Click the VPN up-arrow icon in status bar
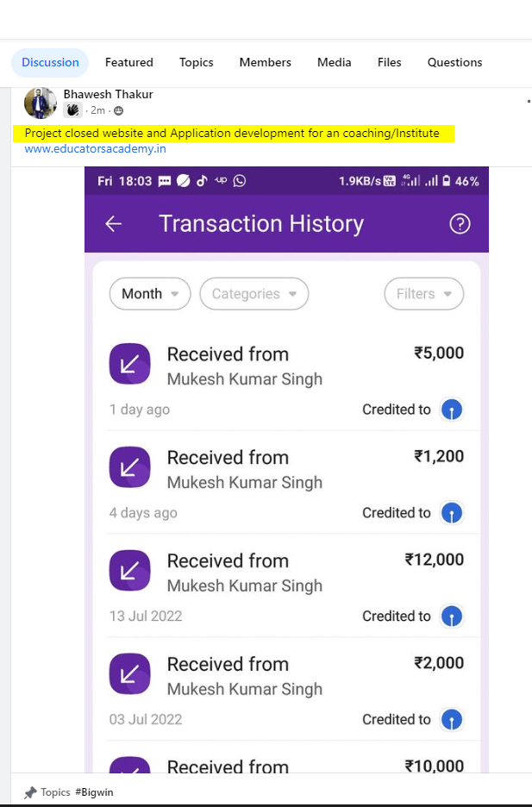This screenshot has width=532, height=807. (220, 180)
